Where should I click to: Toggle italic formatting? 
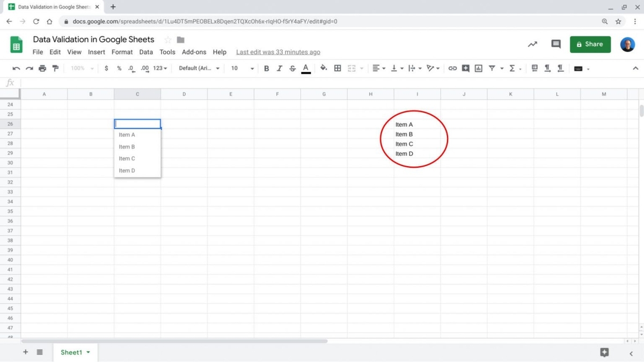pos(279,68)
